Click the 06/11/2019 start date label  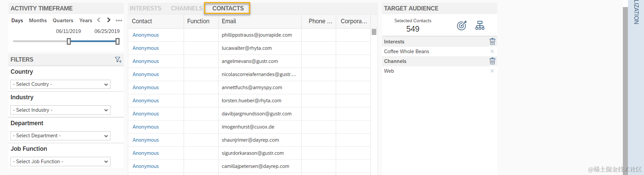(68, 31)
